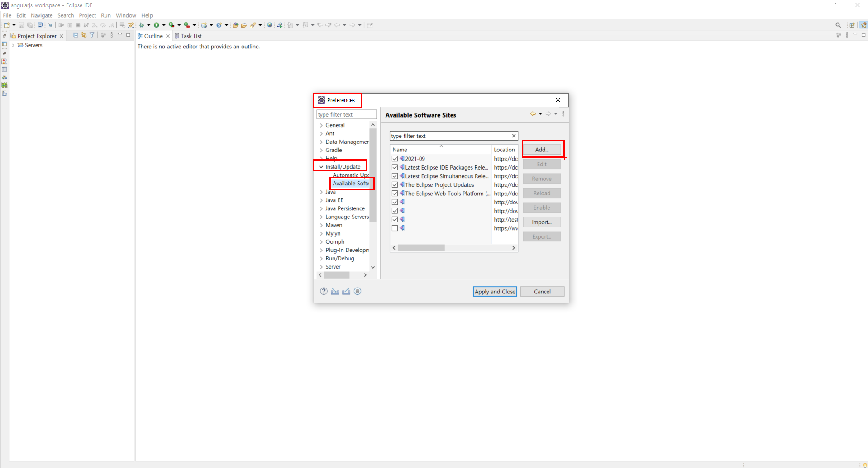Click the import preferences icon at dialog bottom
This screenshot has height=468, width=868.
click(x=335, y=291)
